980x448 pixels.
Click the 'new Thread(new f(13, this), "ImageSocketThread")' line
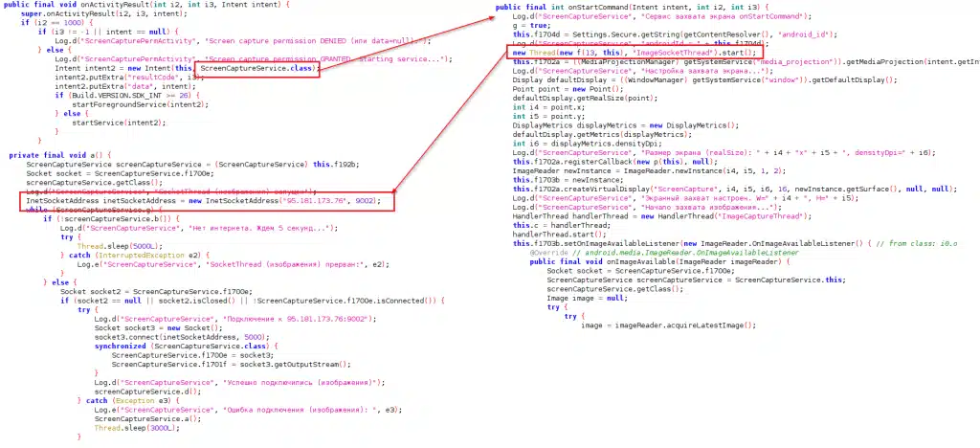click(634, 53)
